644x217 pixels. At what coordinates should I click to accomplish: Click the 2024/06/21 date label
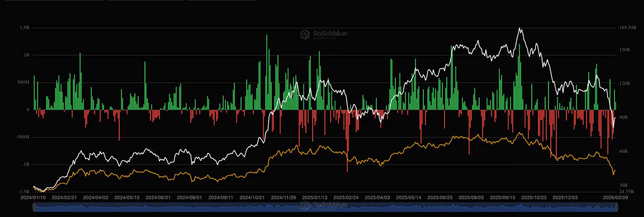pos(158,198)
